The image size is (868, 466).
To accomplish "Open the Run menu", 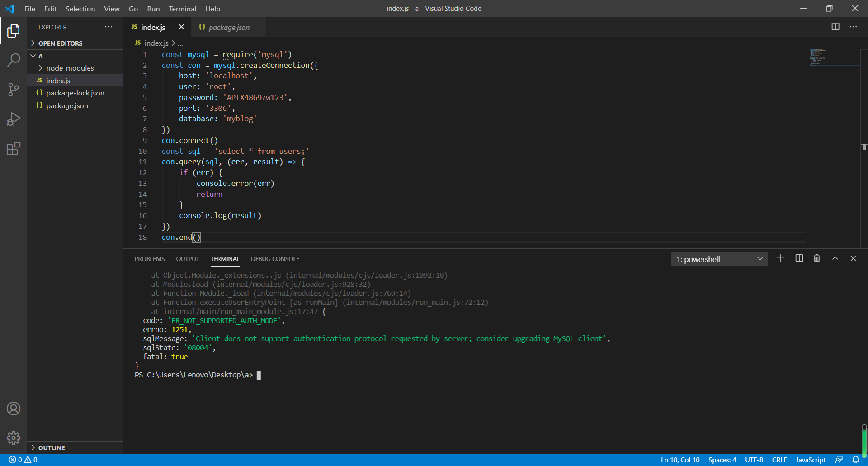I will [153, 9].
